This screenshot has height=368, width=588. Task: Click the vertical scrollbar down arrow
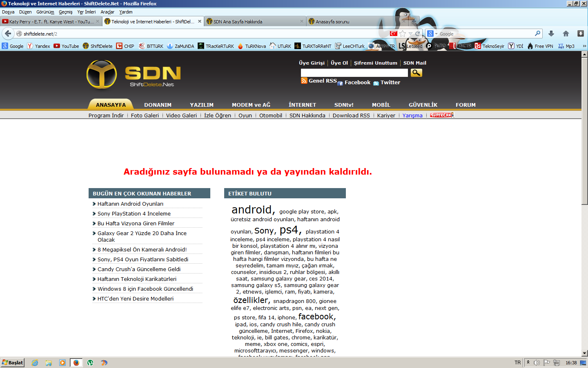coord(584,353)
